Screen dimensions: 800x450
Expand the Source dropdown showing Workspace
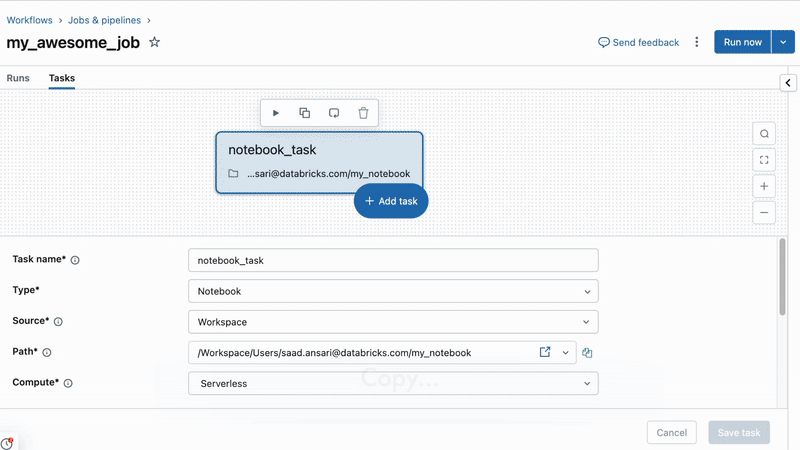coord(393,322)
